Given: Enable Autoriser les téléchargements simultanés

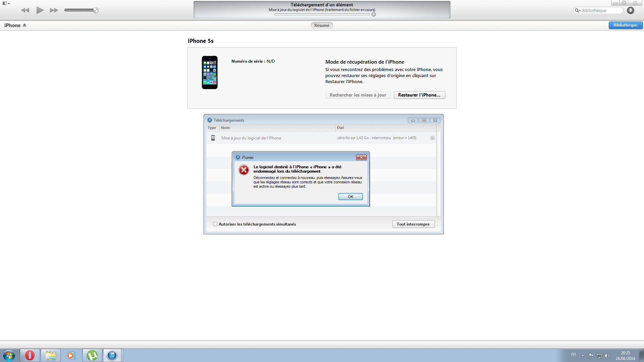Looking at the screenshot, I should 215,224.
